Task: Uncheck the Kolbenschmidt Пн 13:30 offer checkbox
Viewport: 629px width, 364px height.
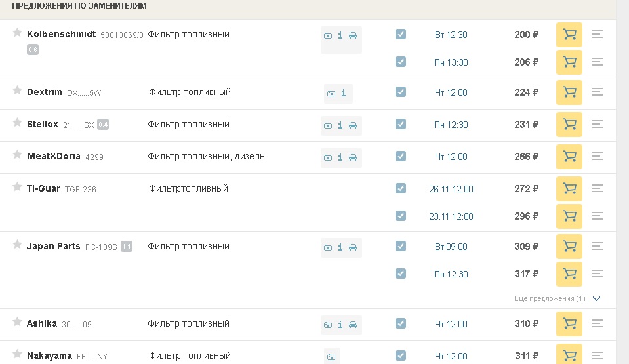Action: (400, 62)
